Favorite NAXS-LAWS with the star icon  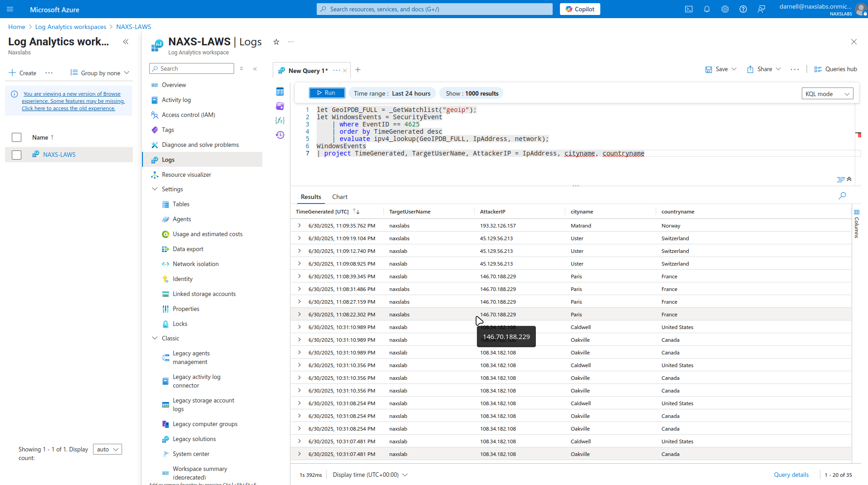tap(276, 42)
